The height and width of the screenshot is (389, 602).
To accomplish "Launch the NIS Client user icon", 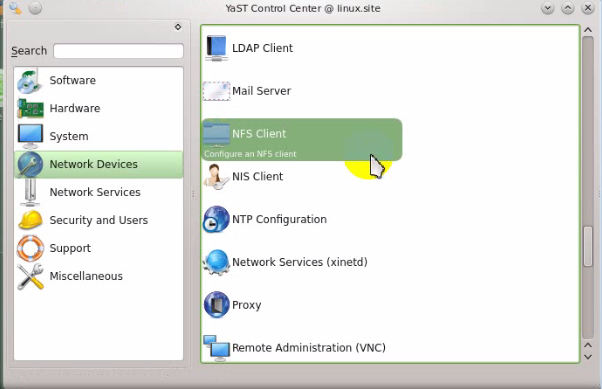I will pyautogui.click(x=216, y=177).
